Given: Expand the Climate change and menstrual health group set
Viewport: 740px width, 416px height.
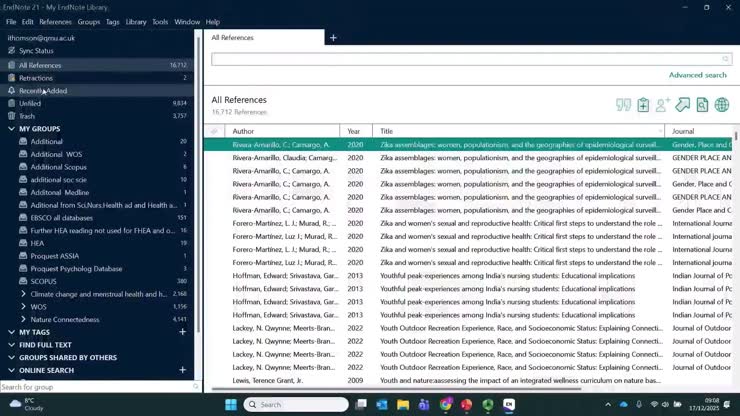Looking at the screenshot, I should tap(23, 294).
